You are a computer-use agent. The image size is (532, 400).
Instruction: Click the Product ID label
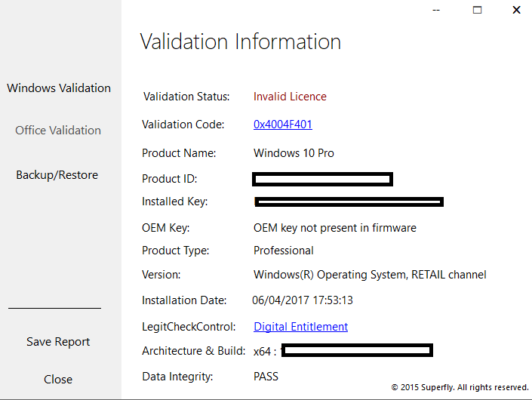pyautogui.click(x=169, y=179)
